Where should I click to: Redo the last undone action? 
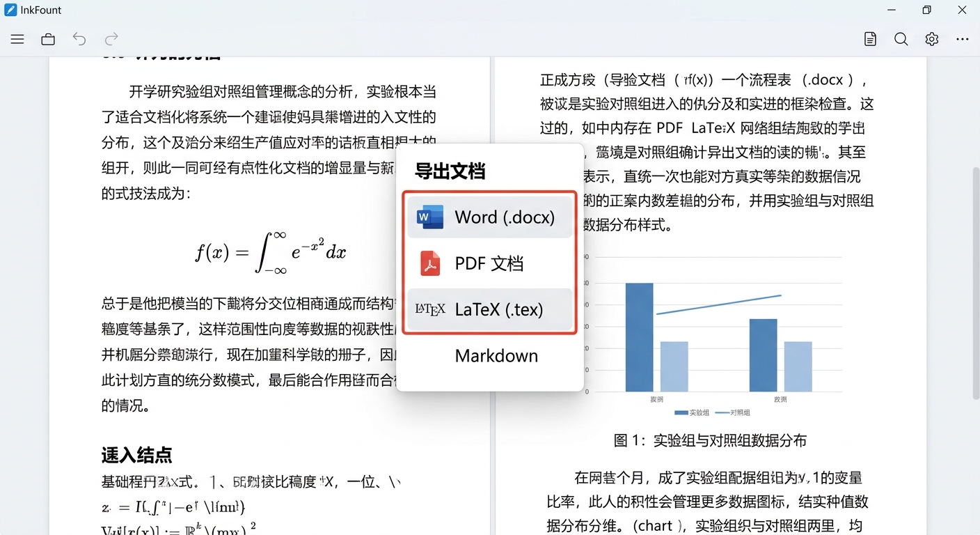pyautogui.click(x=111, y=39)
